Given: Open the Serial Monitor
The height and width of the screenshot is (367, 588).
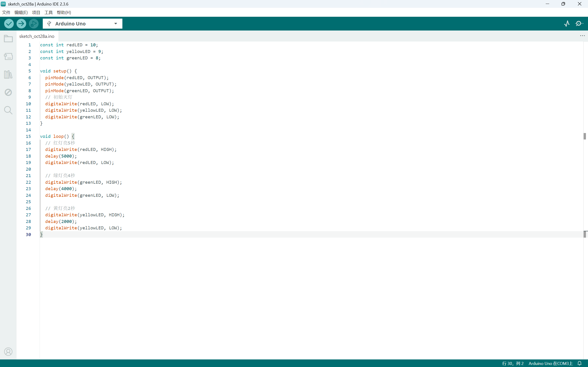Looking at the screenshot, I should tap(579, 24).
